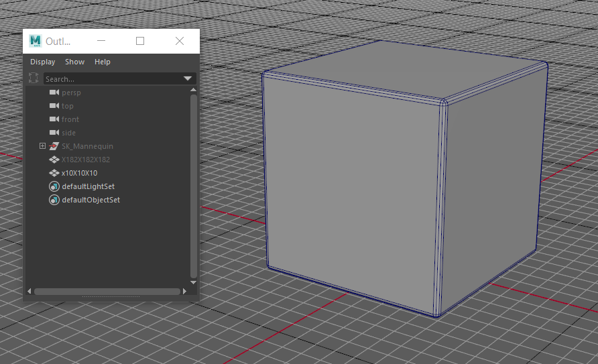Select the side camera icon

point(54,132)
